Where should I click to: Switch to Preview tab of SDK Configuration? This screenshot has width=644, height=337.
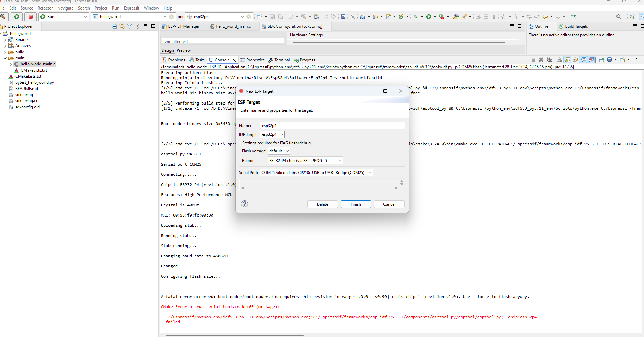pos(183,50)
